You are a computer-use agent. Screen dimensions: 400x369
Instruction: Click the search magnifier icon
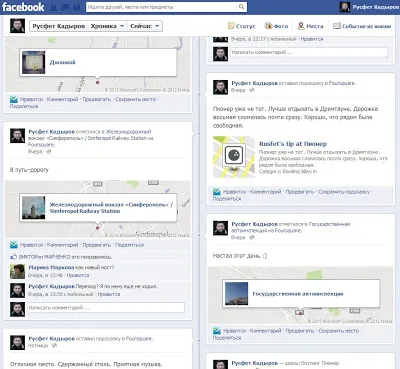pos(241,7)
